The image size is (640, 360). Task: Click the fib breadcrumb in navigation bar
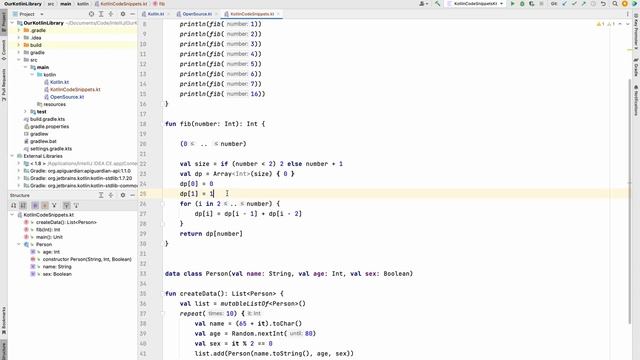160,4
